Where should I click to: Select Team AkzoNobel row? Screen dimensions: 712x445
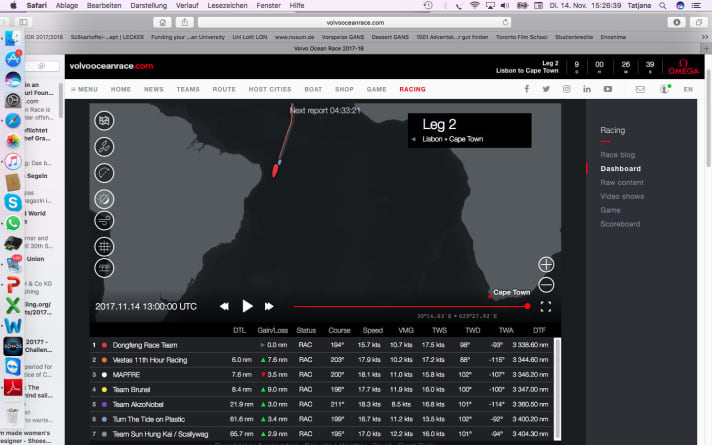click(x=321, y=404)
